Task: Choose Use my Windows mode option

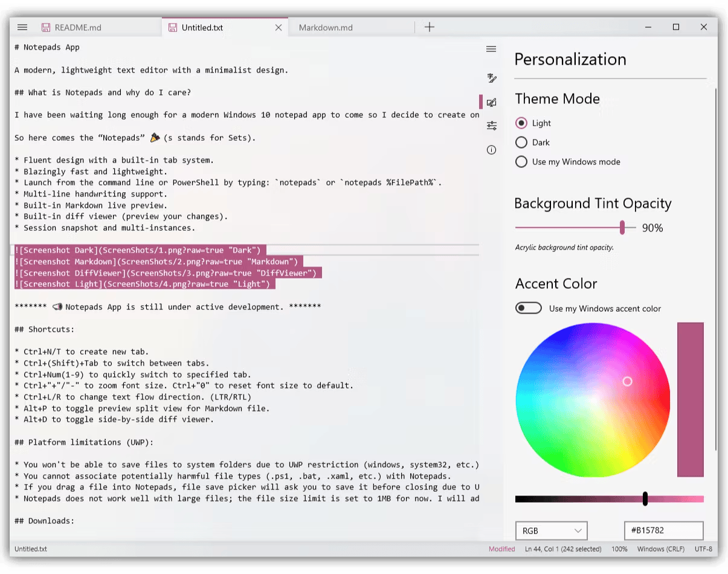Action: 521,162
